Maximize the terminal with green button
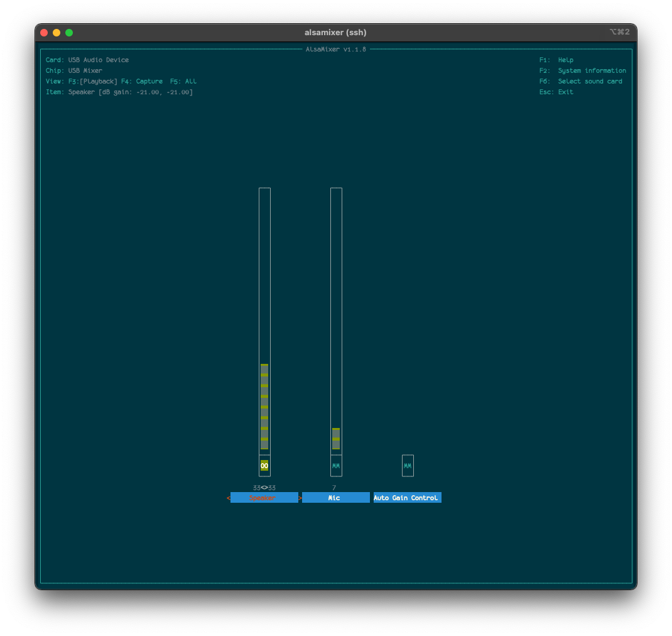This screenshot has height=636, width=672. [69, 33]
